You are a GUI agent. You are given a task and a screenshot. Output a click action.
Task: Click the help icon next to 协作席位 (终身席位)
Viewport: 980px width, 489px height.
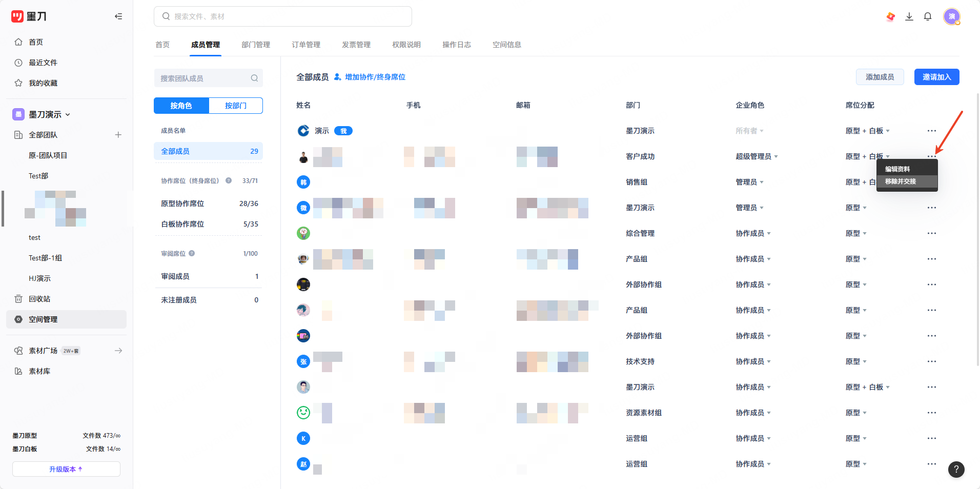(x=229, y=180)
